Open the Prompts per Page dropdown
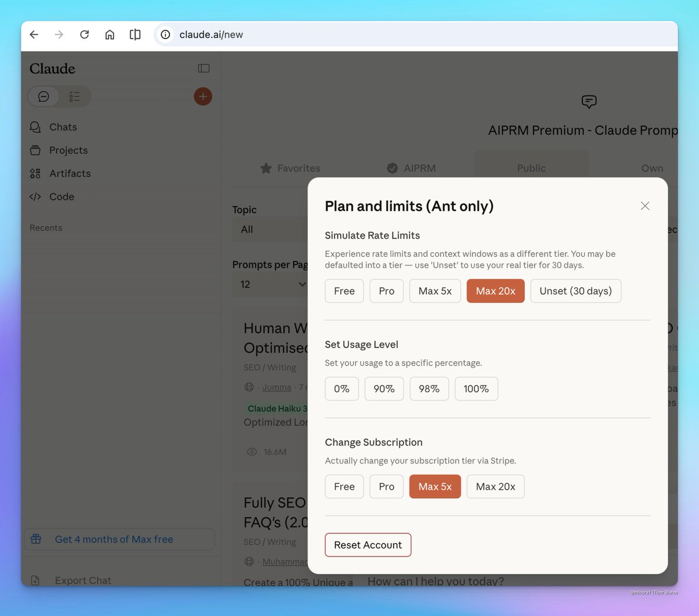 [270, 284]
